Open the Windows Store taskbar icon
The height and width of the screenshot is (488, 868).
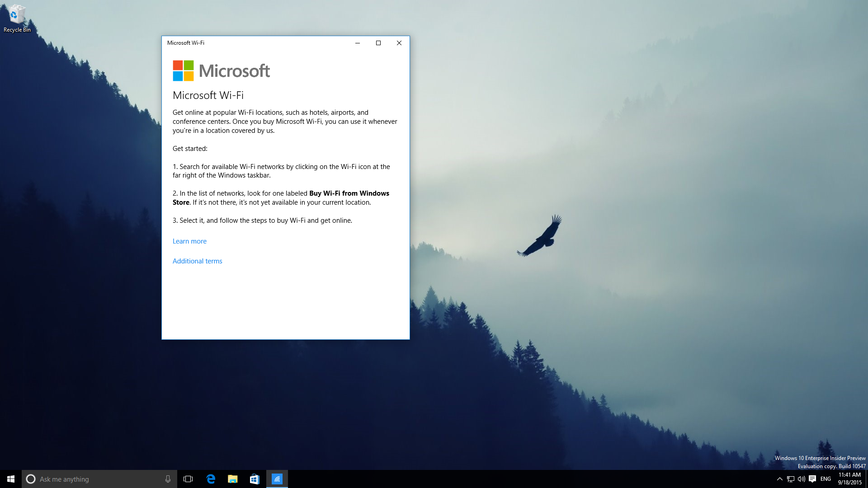point(255,479)
